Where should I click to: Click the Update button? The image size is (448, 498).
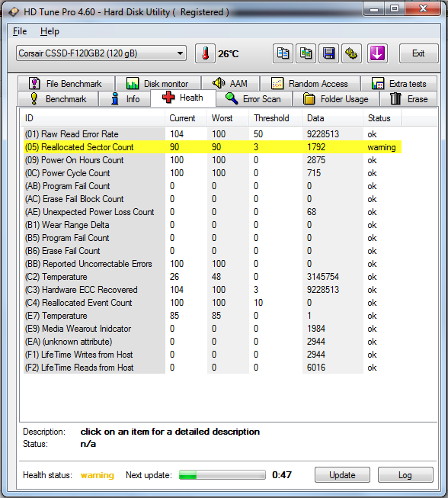click(342, 475)
